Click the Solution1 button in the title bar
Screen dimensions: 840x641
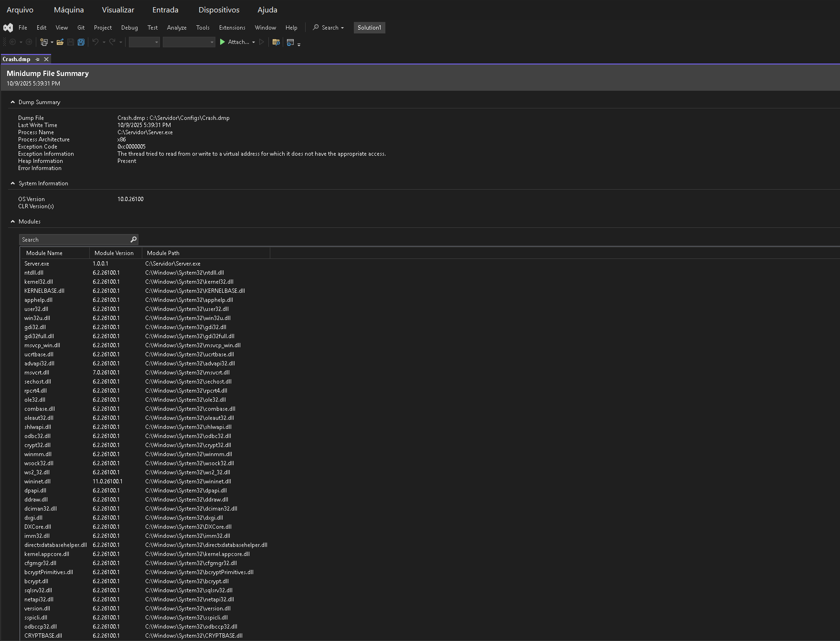pyautogui.click(x=369, y=28)
